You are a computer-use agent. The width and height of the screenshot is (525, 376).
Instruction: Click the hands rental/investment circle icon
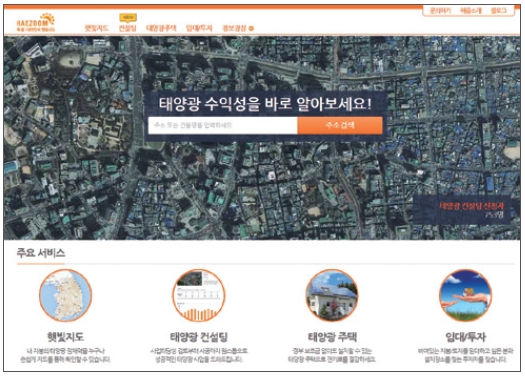(x=465, y=295)
